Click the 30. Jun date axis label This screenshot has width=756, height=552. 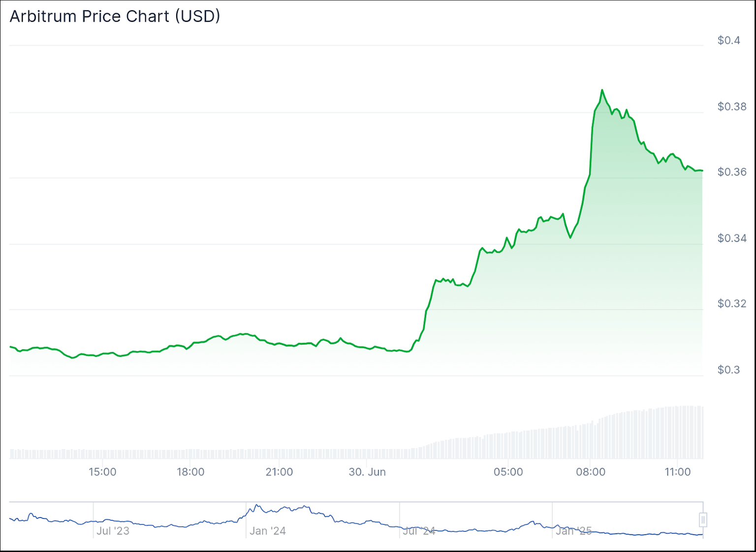pos(367,472)
